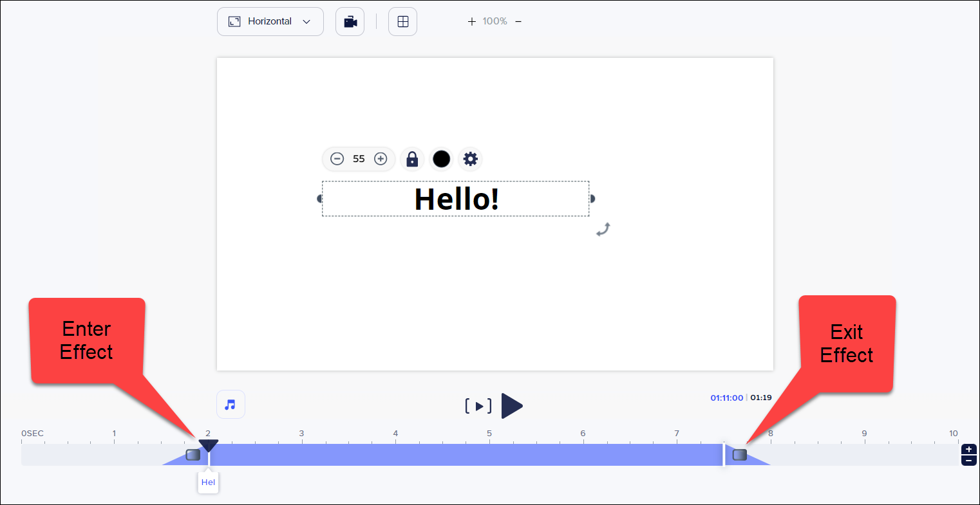Expand the font size stepper plus control
980x505 pixels.
[x=381, y=159]
